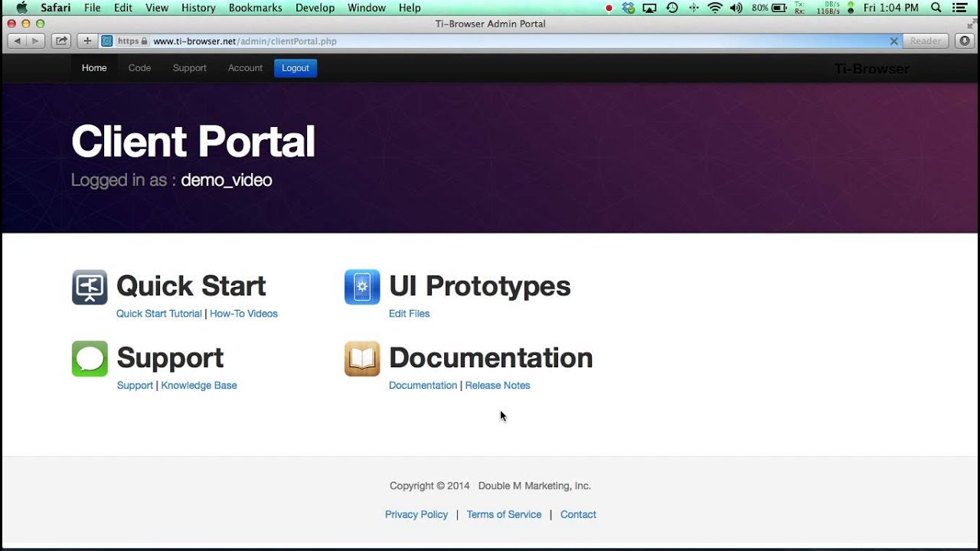This screenshot has height=551, width=980.
Task: Click the UI Prototypes phone gear icon
Action: coord(362,287)
